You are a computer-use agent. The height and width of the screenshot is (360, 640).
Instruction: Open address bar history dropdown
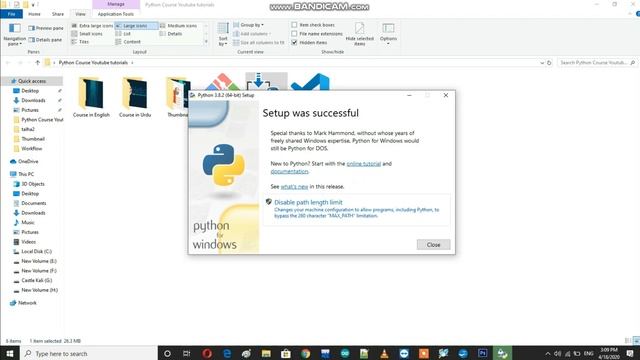point(542,63)
